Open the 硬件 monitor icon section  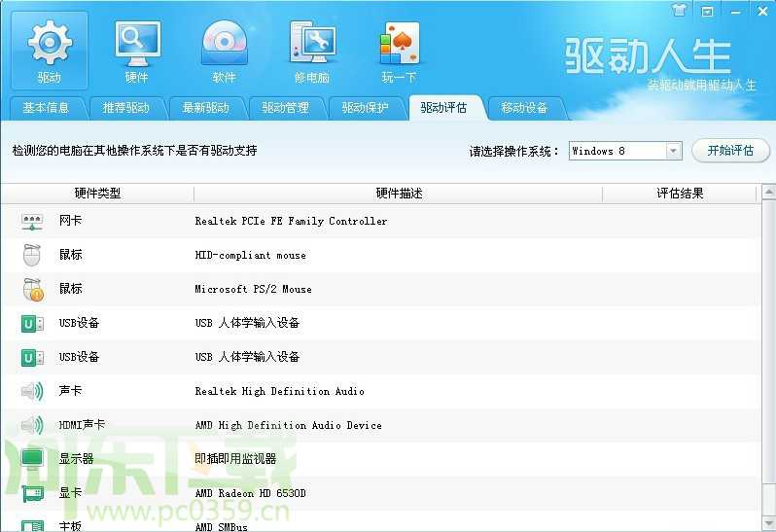tap(137, 51)
